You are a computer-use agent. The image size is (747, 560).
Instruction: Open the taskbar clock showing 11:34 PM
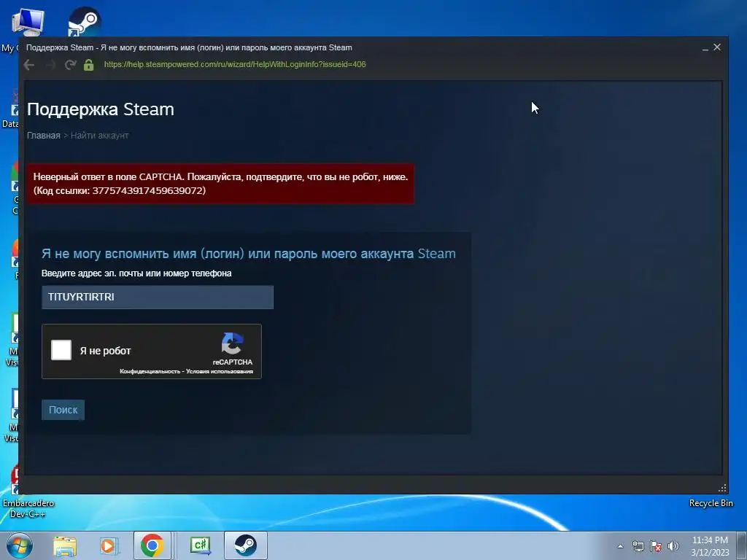(x=710, y=545)
